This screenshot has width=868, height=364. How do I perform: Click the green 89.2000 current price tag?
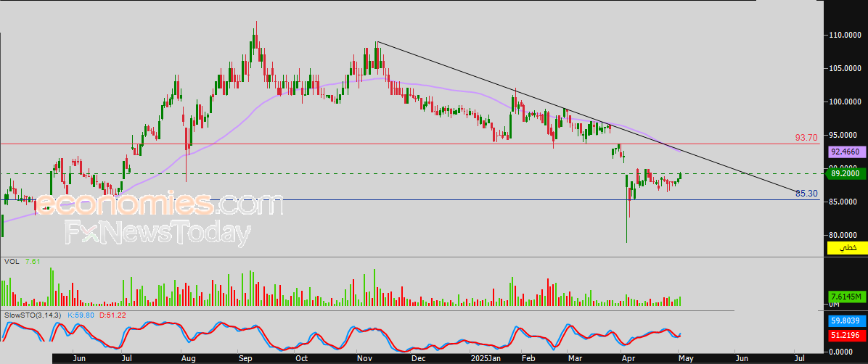tap(846, 174)
